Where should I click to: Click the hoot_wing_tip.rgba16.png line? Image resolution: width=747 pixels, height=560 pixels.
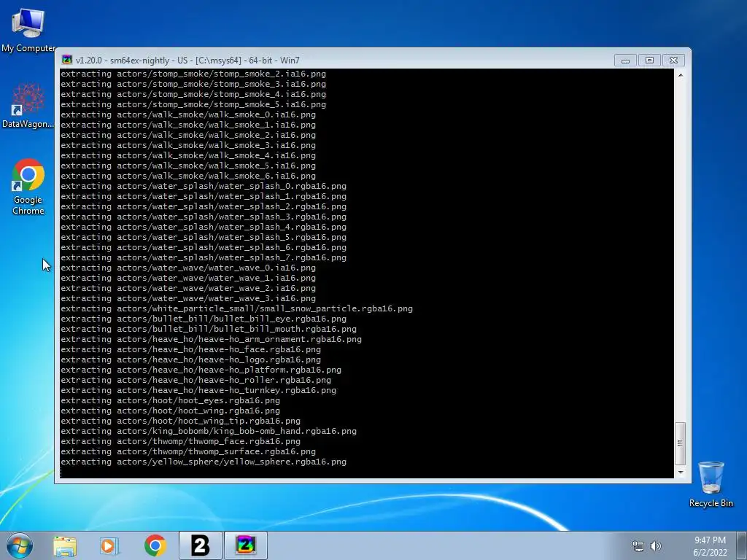point(181,421)
